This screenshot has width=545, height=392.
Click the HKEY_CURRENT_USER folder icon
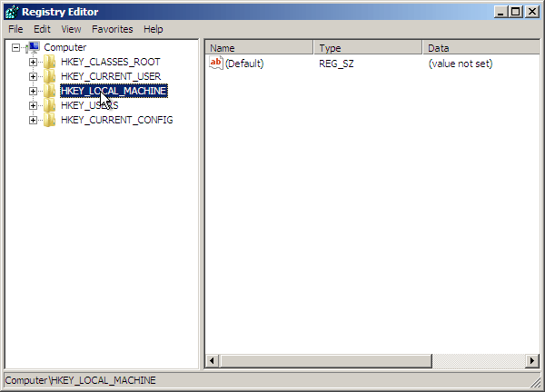(x=49, y=76)
